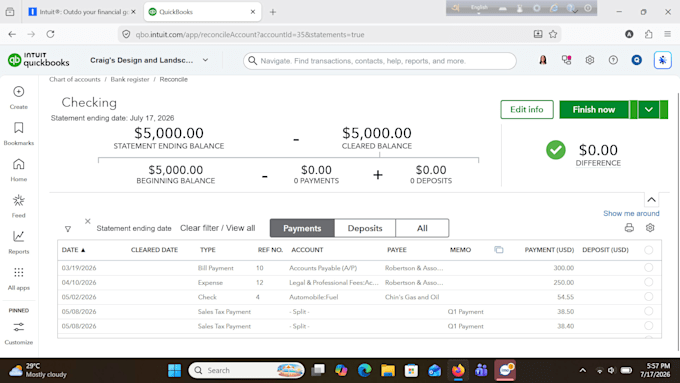Open the Create menu in sidebar

click(x=19, y=98)
